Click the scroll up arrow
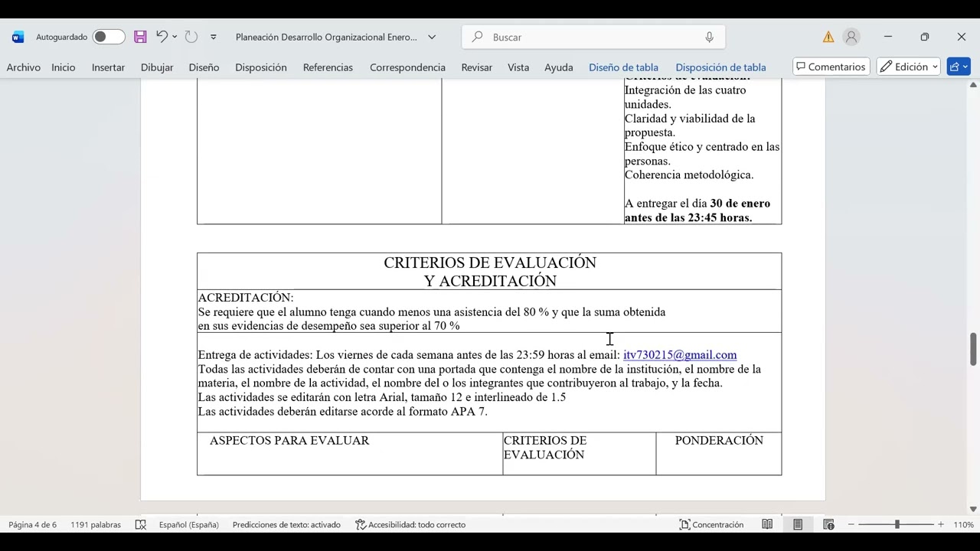The height and width of the screenshot is (551, 980). 973,84
